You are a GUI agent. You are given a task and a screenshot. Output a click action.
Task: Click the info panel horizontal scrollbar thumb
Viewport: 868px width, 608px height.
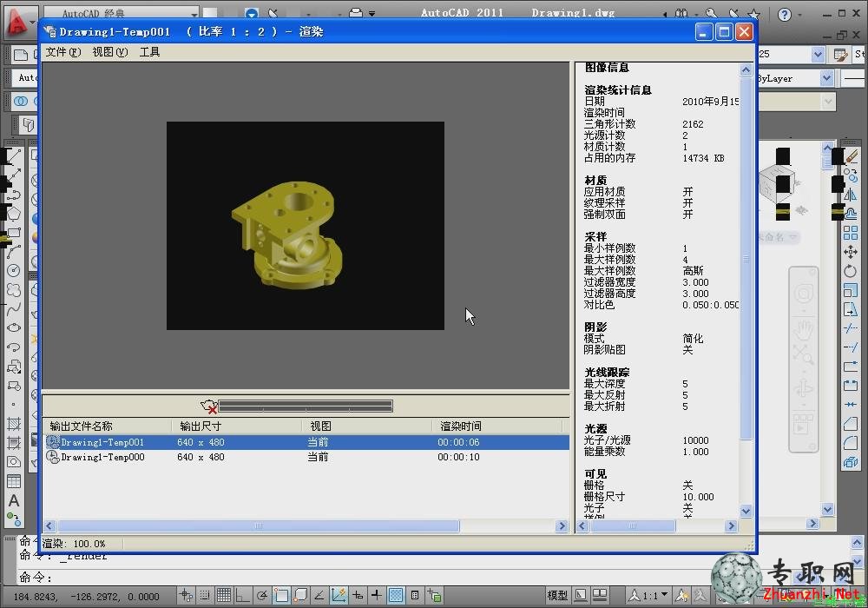click(632, 525)
